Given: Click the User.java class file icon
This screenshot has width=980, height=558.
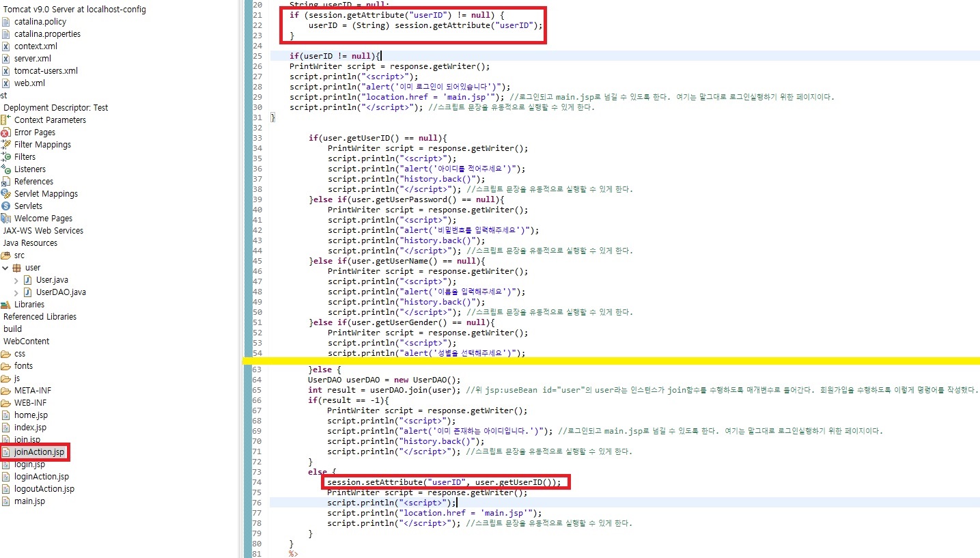Looking at the screenshot, I should pyautogui.click(x=28, y=280).
